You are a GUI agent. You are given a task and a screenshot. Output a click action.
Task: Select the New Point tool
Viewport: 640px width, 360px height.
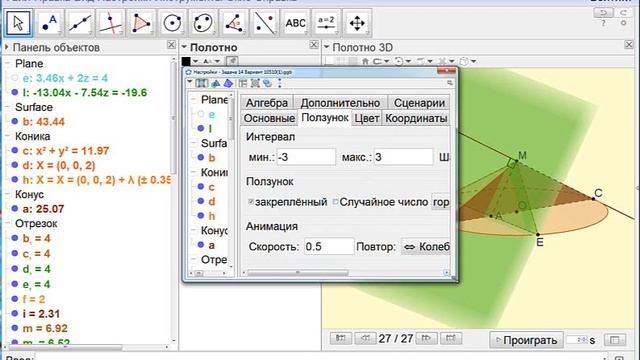(x=49, y=23)
